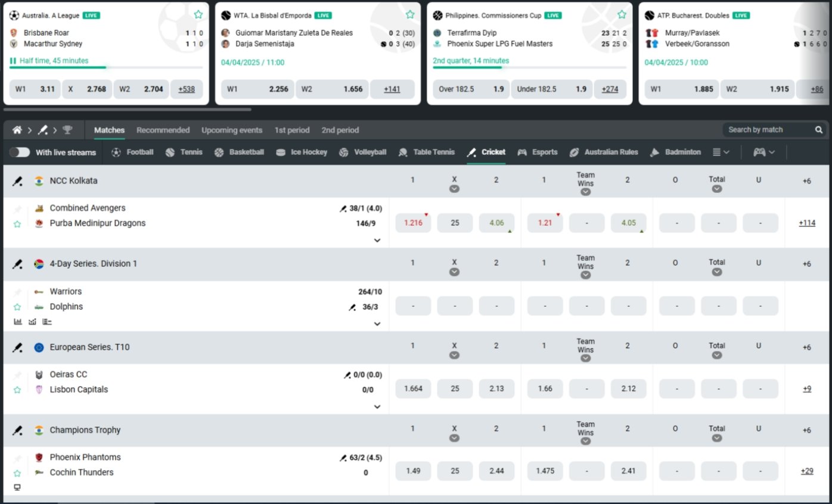Open +114 markets for Combined Avengers
This screenshot has width=832, height=504.
click(807, 223)
